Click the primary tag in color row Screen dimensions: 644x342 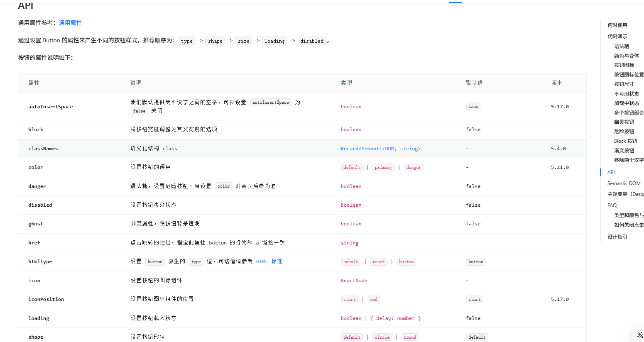point(383,168)
